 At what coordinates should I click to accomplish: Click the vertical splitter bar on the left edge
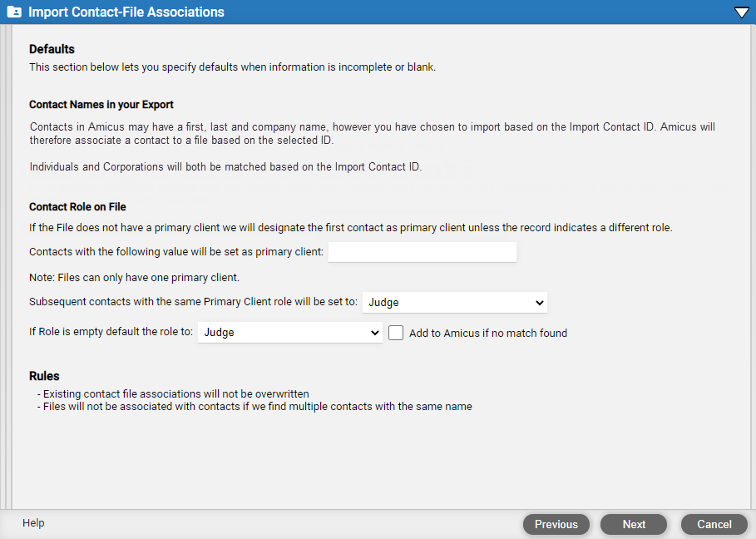(6, 267)
